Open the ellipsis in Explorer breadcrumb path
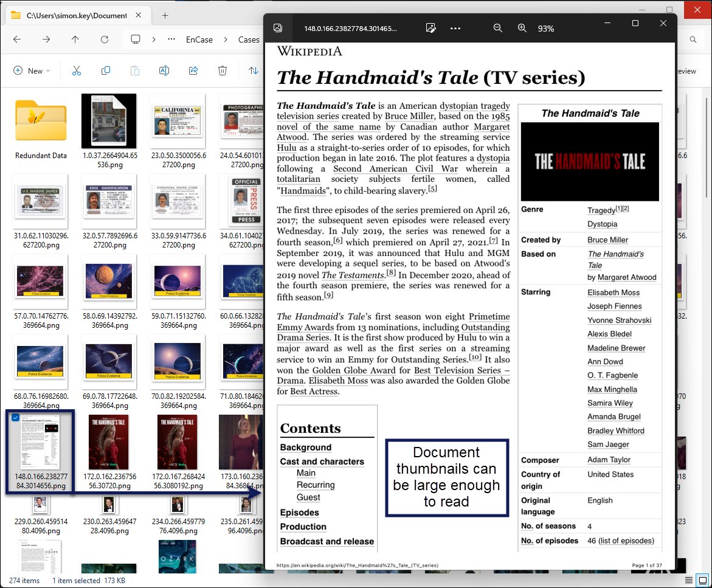This screenshot has height=588, width=712. pyautogui.click(x=171, y=40)
